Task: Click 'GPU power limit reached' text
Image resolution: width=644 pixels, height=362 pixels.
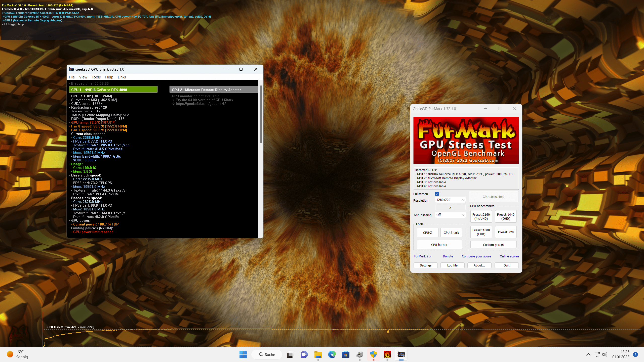Action: tap(93, 232)
